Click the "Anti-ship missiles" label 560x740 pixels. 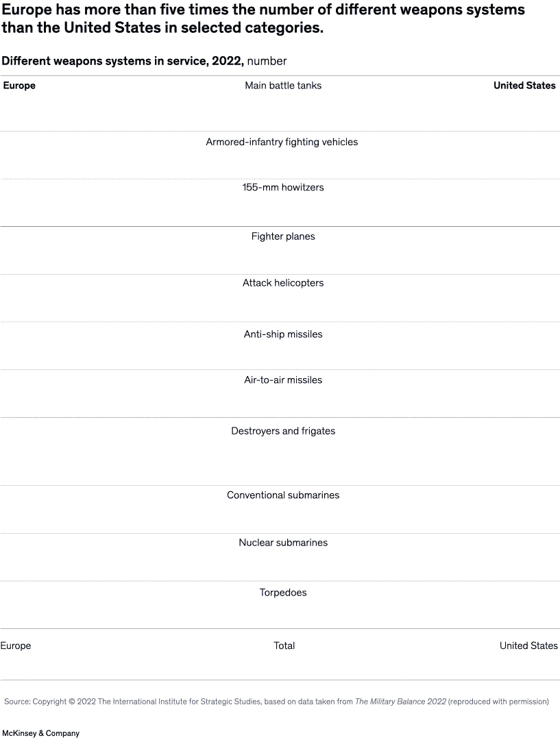283,334
